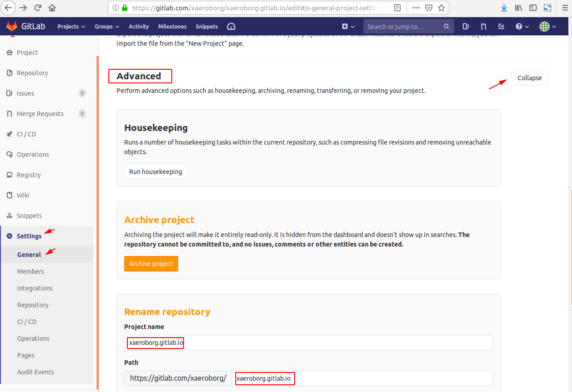Image resolution: width=572 pixels, height=392 pixels.
Task: Toggle the Firefox sidebar panel icon
Action: pos(533,8)
